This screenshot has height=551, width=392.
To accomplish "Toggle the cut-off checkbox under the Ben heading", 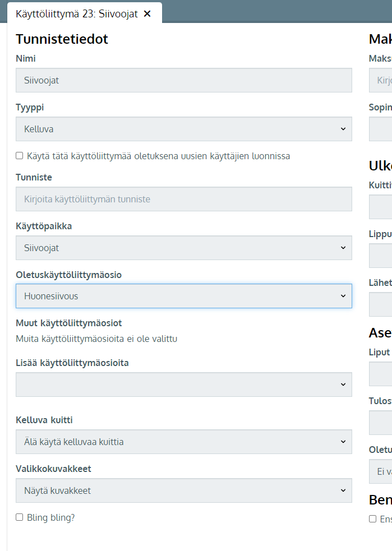I will click(373, 518).
